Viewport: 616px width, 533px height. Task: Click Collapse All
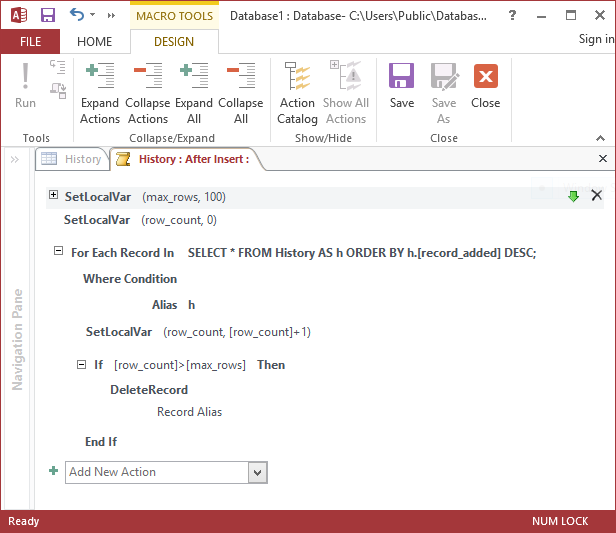pyautogui.click(x=241, y=93)
